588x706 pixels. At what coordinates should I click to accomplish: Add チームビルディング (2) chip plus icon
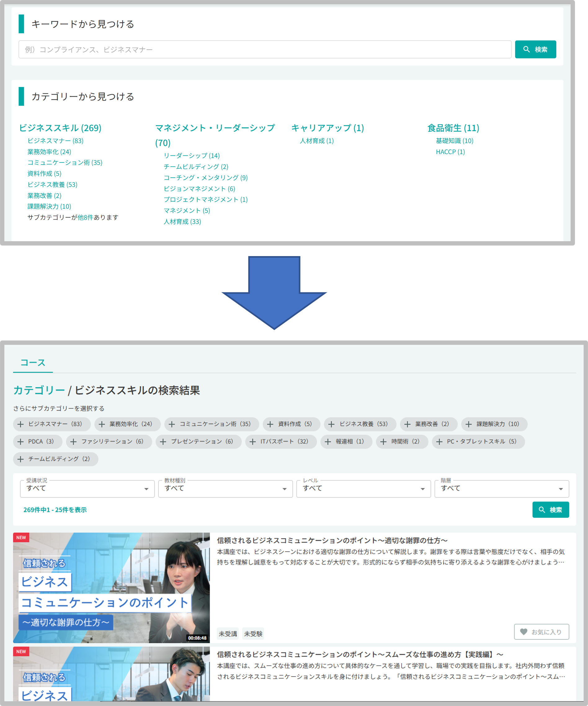pyautogui.click(x=20, y=459)
